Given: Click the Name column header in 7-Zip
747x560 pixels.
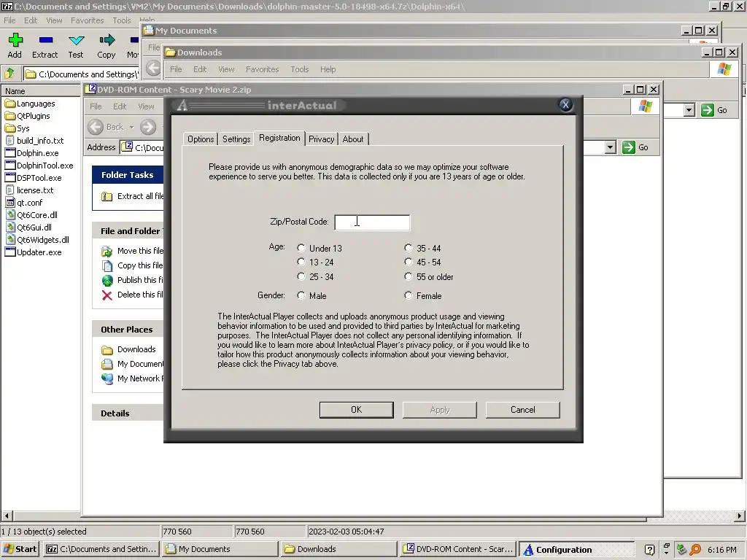Looking at the screenshot, I should [x=42, y=91].
